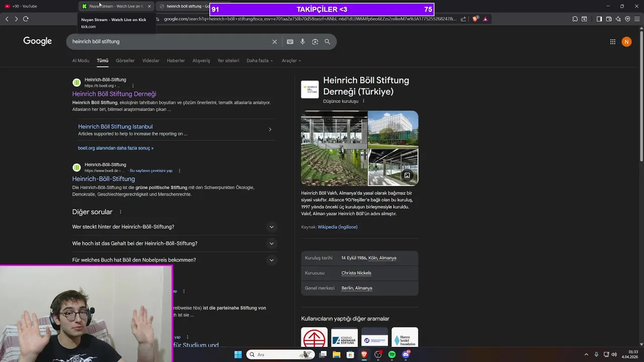Open File Explorer from the taskbar
Viewport: 644px width, 362px height.
pyautogui.click(x=337, y=354)
